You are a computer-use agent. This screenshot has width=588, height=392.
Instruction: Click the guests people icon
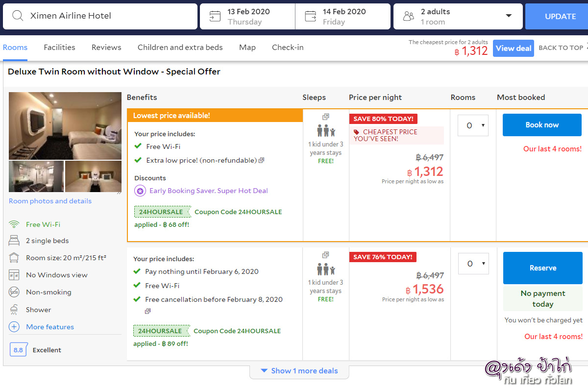[x=408, y=16]
